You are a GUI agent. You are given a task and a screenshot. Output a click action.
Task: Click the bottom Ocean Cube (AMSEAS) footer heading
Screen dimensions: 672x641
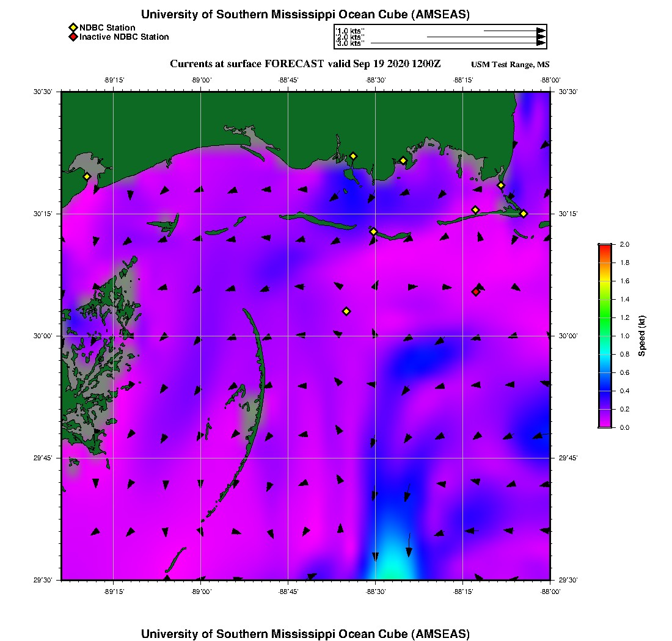pyautogui.click(x=305, y=633)
